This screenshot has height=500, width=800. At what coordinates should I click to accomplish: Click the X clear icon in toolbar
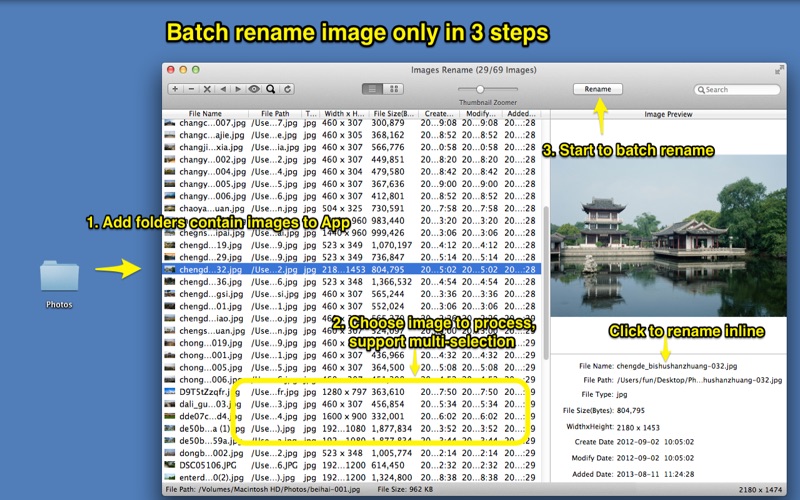207,89
